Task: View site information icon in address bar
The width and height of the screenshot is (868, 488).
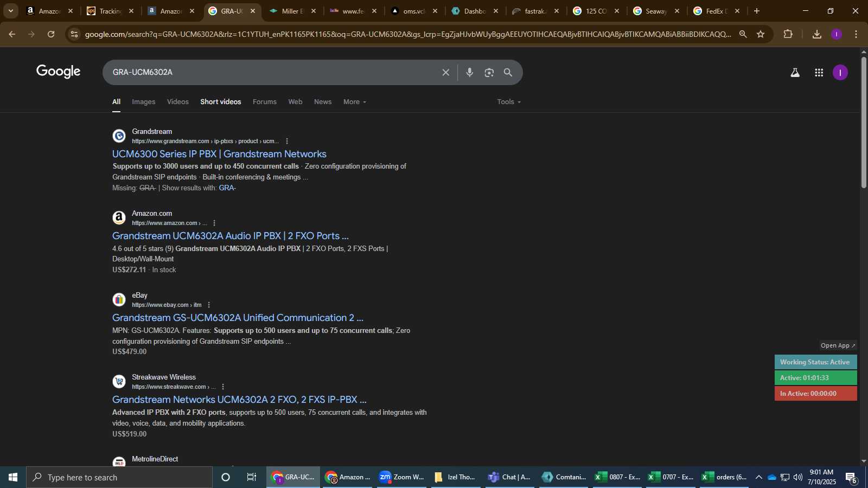Action: tap(74, 34)
